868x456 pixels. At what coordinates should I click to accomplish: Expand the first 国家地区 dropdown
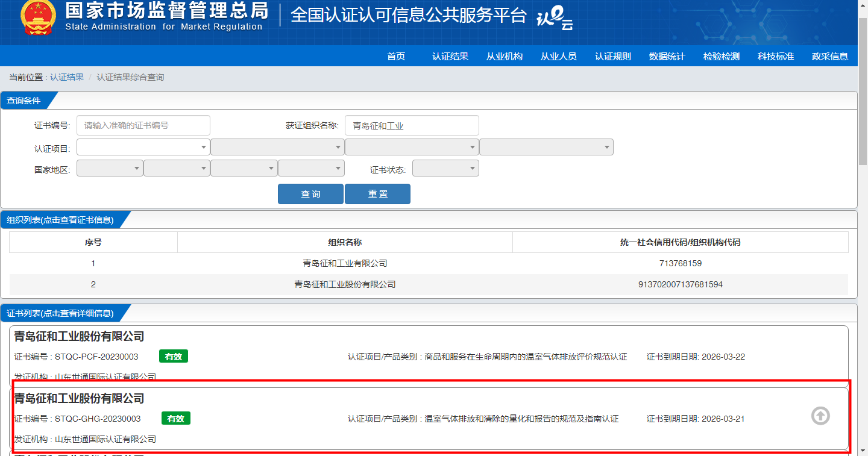(110, 168)
